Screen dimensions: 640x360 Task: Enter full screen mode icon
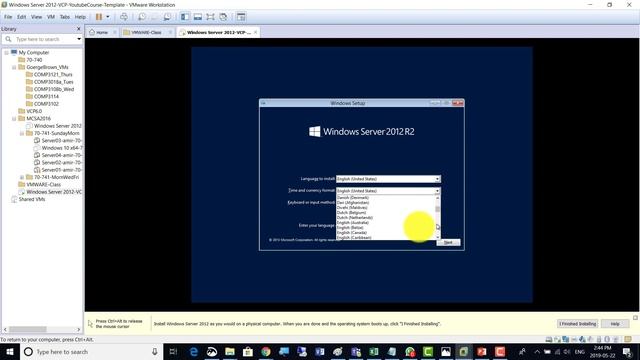click(210, 17)
